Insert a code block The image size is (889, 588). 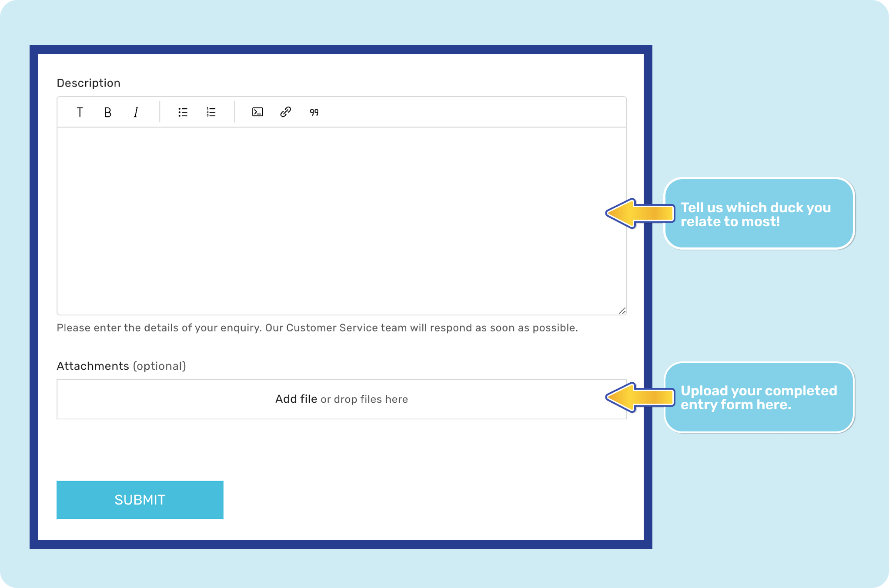click(257, 112)
